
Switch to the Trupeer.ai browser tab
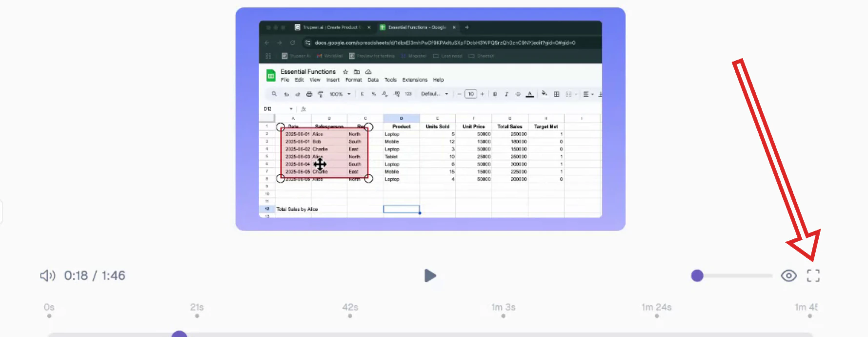pyautogui.click(x=332, y=27)
